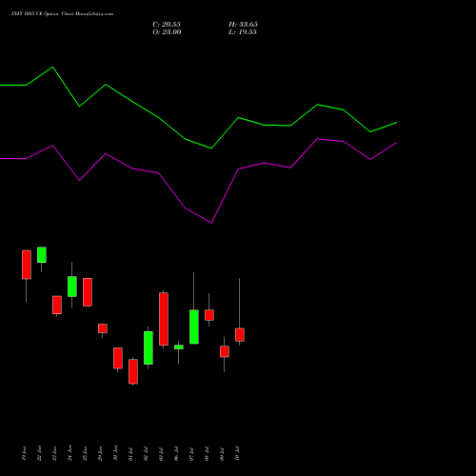The height and width of the screenshot is (476, 476).
Task: Click the low value L: 19.55
Action: pyautogui.click(x=243, y=32)
